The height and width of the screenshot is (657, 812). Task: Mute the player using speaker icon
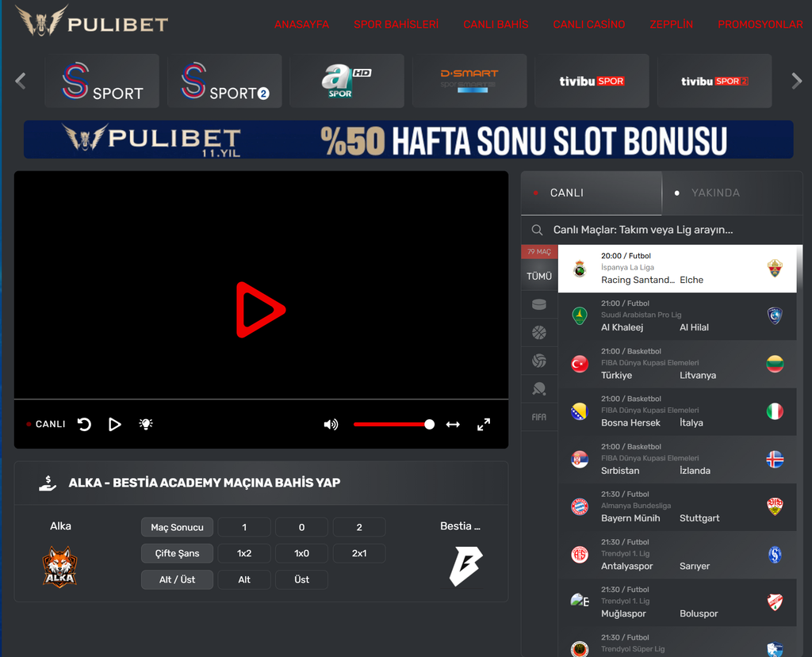(331, 425)
